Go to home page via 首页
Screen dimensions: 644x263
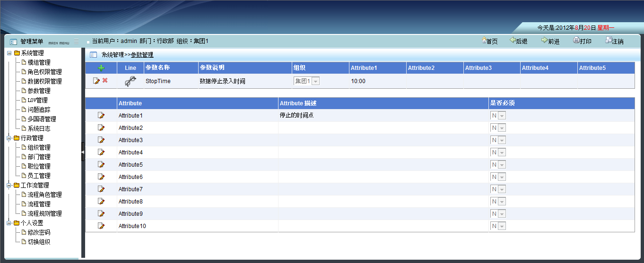[x=489, y=41]
